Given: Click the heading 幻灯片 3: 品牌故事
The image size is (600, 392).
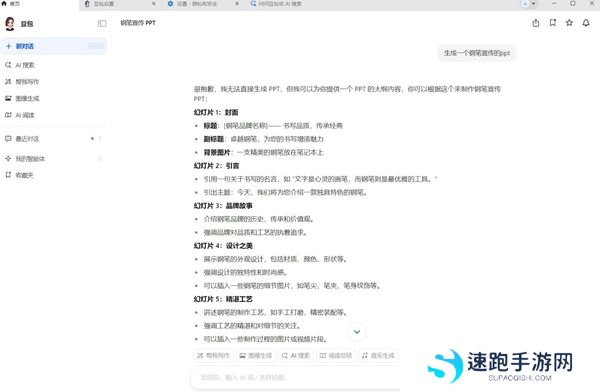Looking at the screenshot, I should point(223,206).
